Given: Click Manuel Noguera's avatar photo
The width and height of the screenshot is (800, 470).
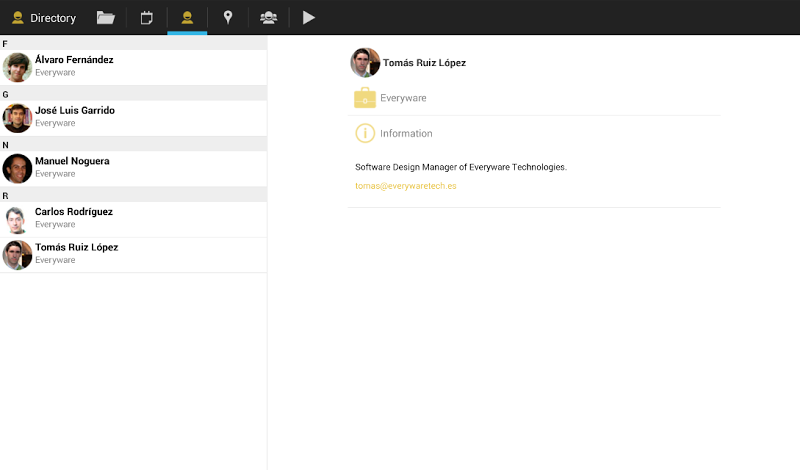Looking at the screenshot, I should pos(17,168).
